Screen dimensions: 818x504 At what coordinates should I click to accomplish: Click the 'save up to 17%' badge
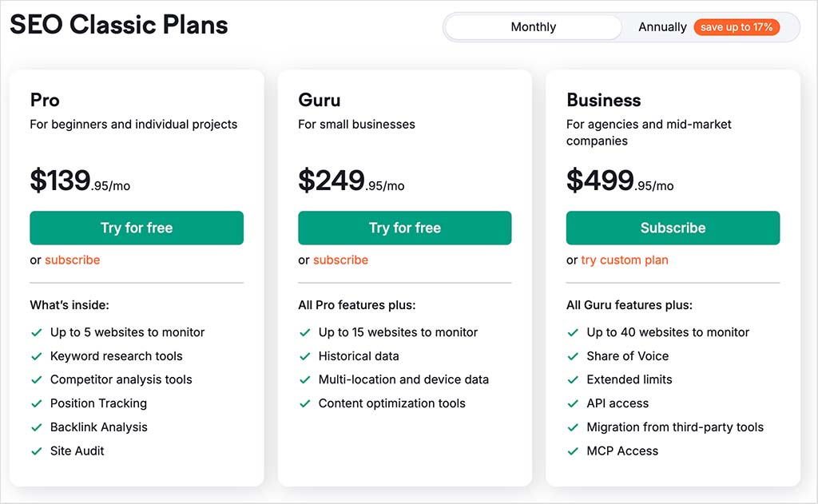tap(736, 27)
